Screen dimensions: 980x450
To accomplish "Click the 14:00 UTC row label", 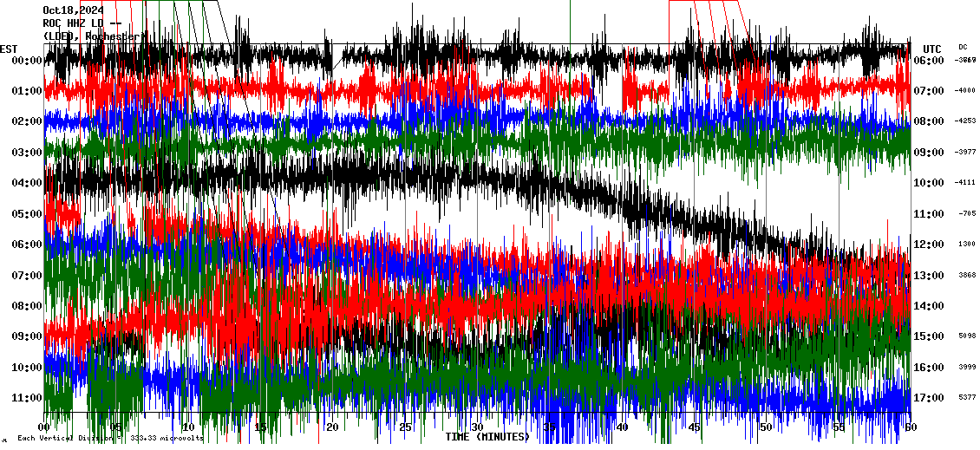I will coord(929,306).
